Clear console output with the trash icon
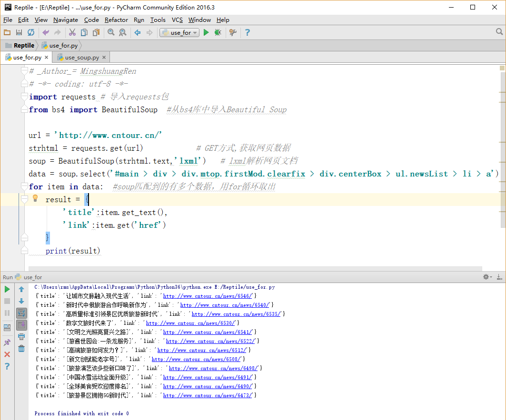Image resolution: width=506 pixels, height=420 pixels. pos(21,349)
